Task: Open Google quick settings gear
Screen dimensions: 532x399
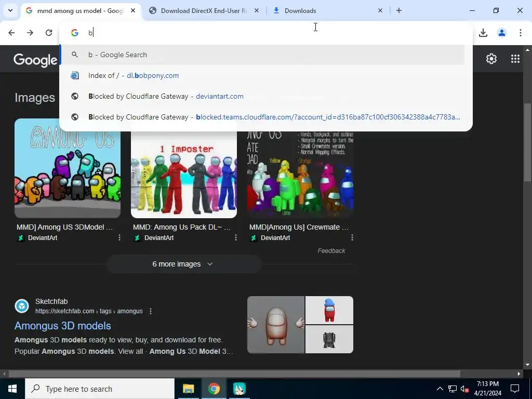Action: pos(491,59)
